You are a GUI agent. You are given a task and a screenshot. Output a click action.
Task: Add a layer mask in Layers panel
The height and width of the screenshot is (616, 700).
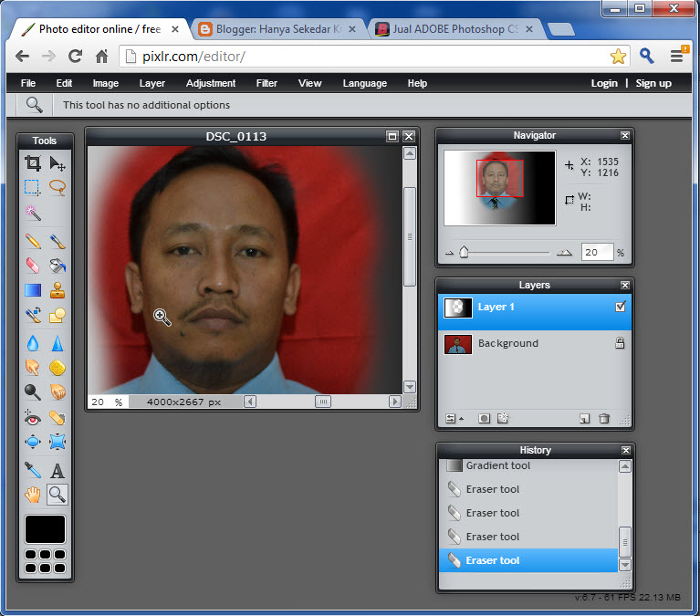pos(484,419)
